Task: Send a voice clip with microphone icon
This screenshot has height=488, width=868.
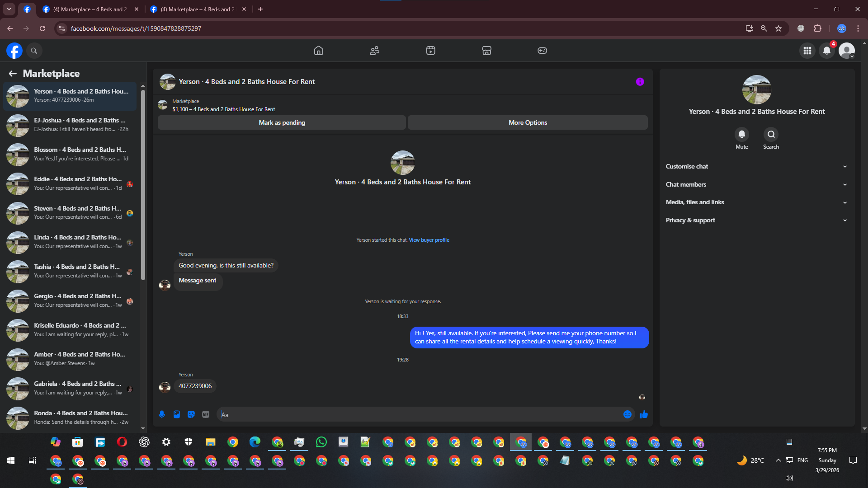Action: pyautogui.click(x=162, y=414)
